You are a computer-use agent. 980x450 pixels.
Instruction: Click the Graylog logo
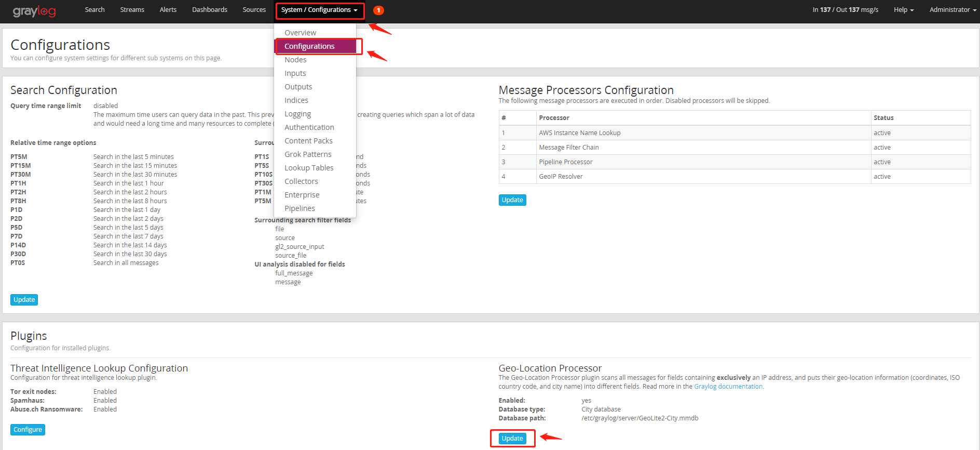[34, 11]
